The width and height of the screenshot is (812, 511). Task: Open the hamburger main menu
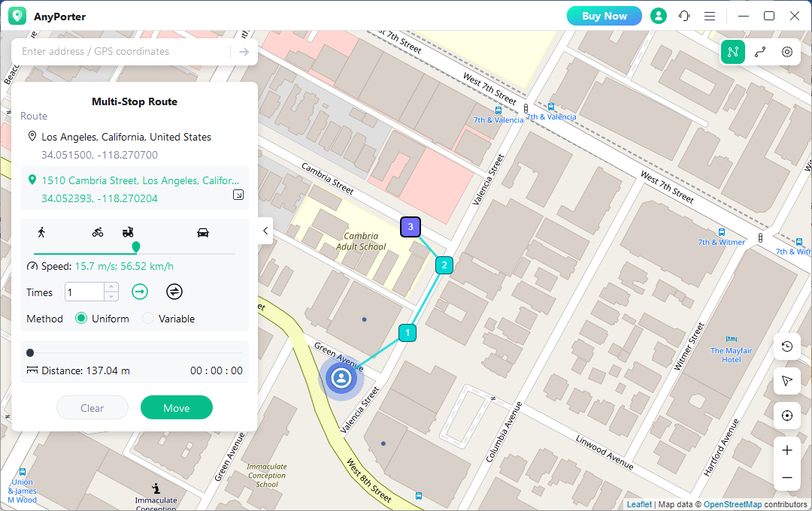coord(710,16)
